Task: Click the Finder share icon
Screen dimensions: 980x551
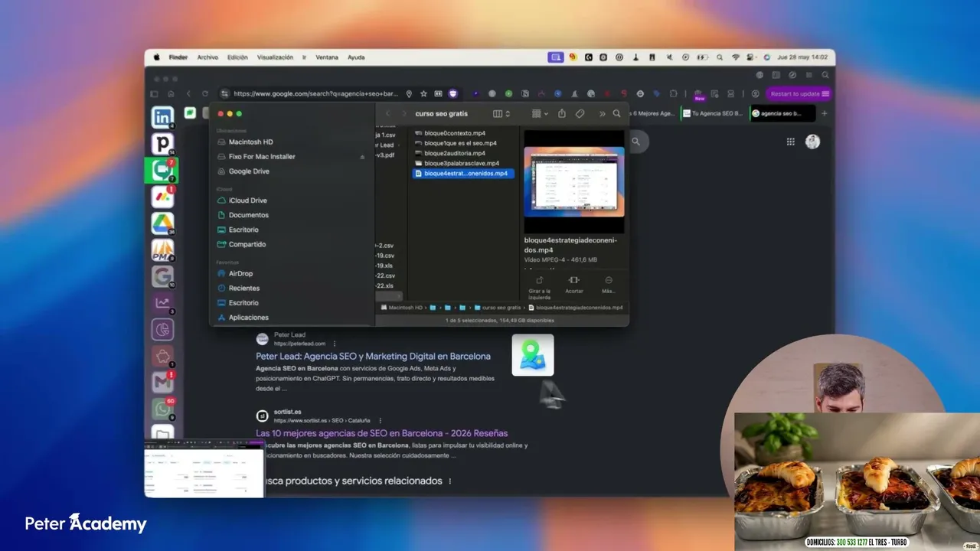Action: [562, 113]
